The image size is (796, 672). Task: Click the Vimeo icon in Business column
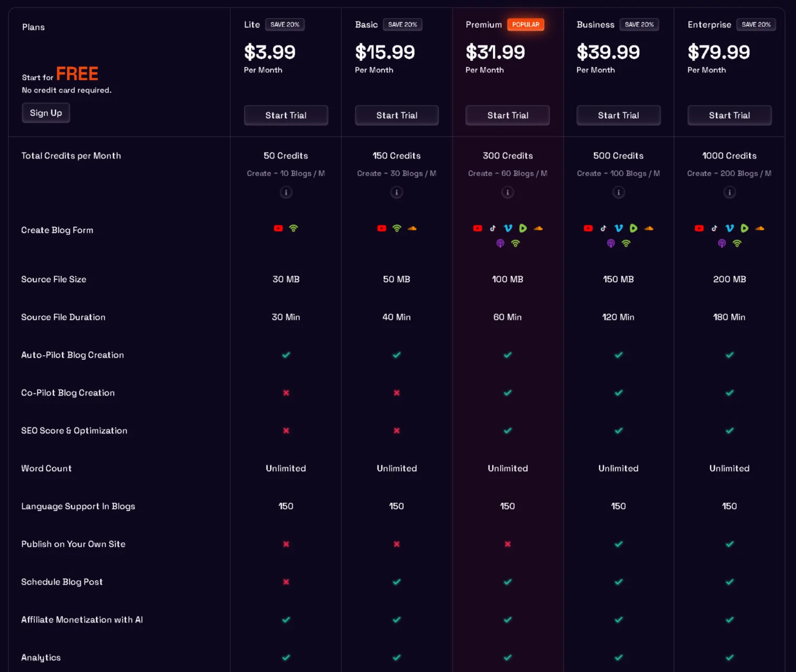click(619, 229)
